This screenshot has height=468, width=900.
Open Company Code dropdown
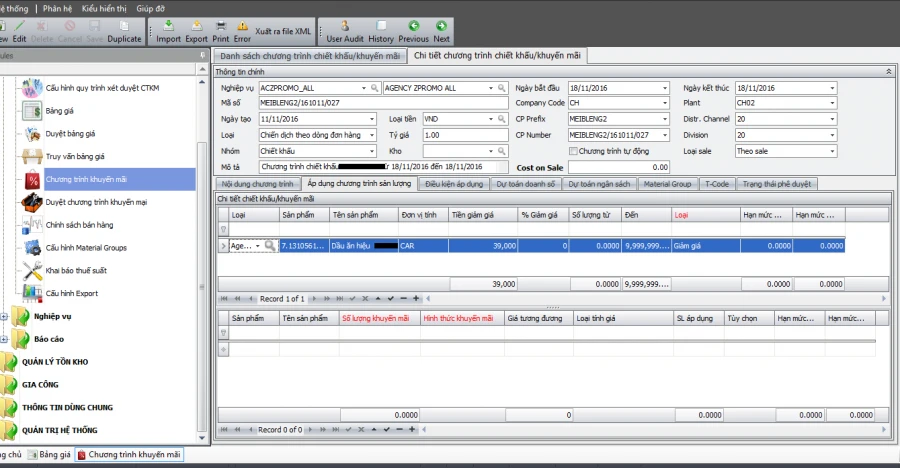(x=665, y=103)
